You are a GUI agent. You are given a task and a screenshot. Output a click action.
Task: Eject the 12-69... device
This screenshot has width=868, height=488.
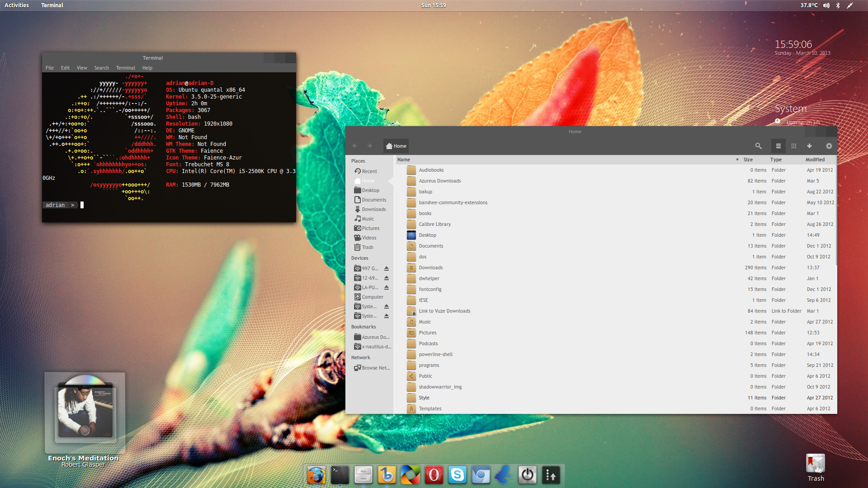pyautogui.click(x=387, y=278)
